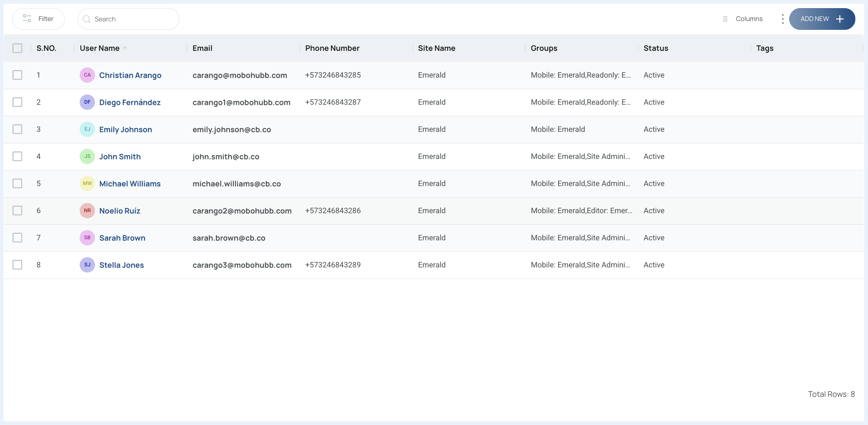Click the User Name sort arrow icon
The width and height of the screenshot is (868, 425).
[x=125, y=48]
